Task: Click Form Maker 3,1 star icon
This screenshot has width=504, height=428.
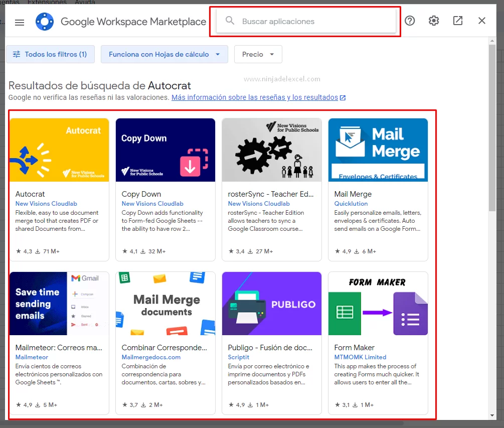Action: (x=337, y=405)
